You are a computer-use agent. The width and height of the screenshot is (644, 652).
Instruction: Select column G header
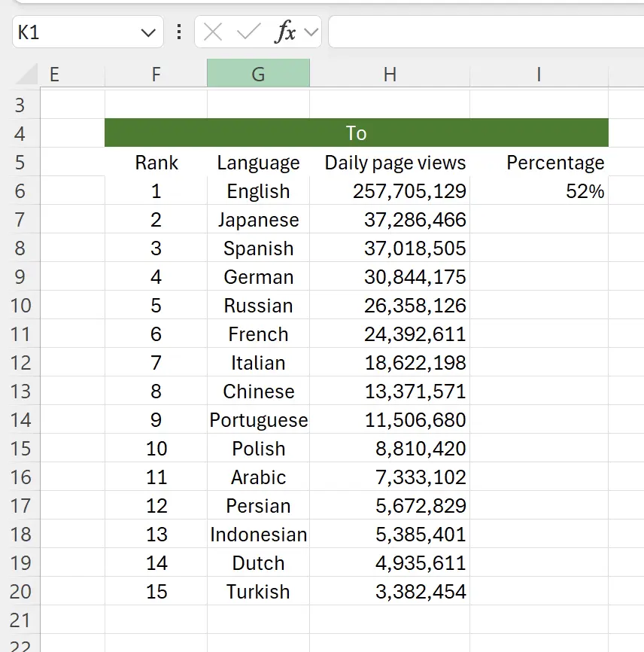[258, 75]
